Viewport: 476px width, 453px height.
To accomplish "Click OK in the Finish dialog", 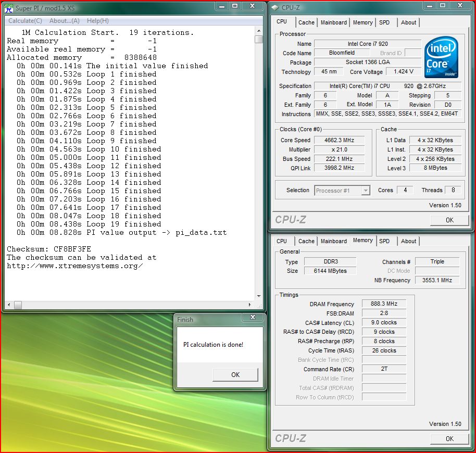I will 235,375.
